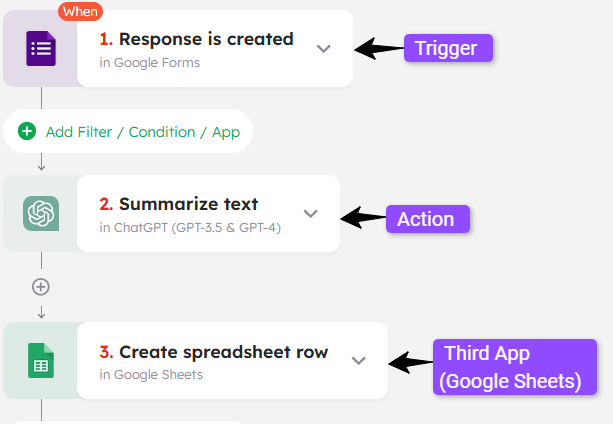Click the black arrow beside the Trigger label
This screenshot has height=424, width=613.
[377, 48]
